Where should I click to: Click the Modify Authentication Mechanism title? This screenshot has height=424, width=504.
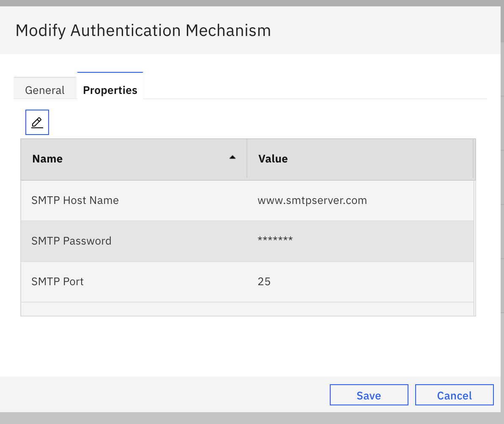click(x=143, y=30)
